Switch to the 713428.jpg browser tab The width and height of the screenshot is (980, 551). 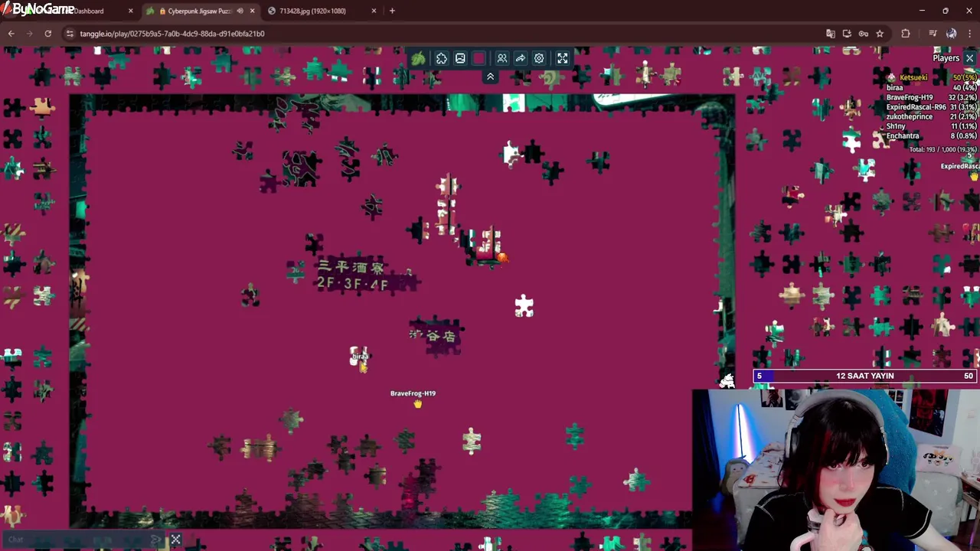tap(312, 11)
